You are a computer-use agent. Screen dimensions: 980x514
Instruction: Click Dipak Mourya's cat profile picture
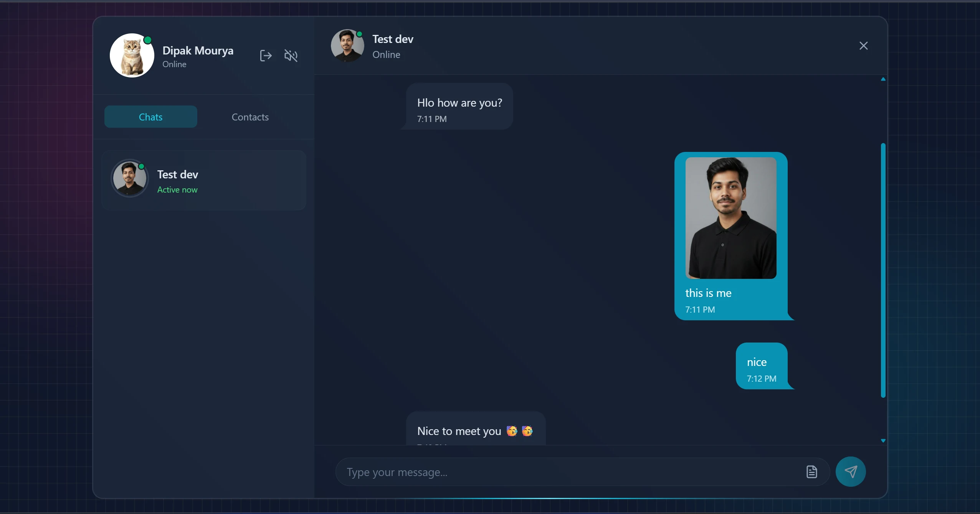click(132, 55)
